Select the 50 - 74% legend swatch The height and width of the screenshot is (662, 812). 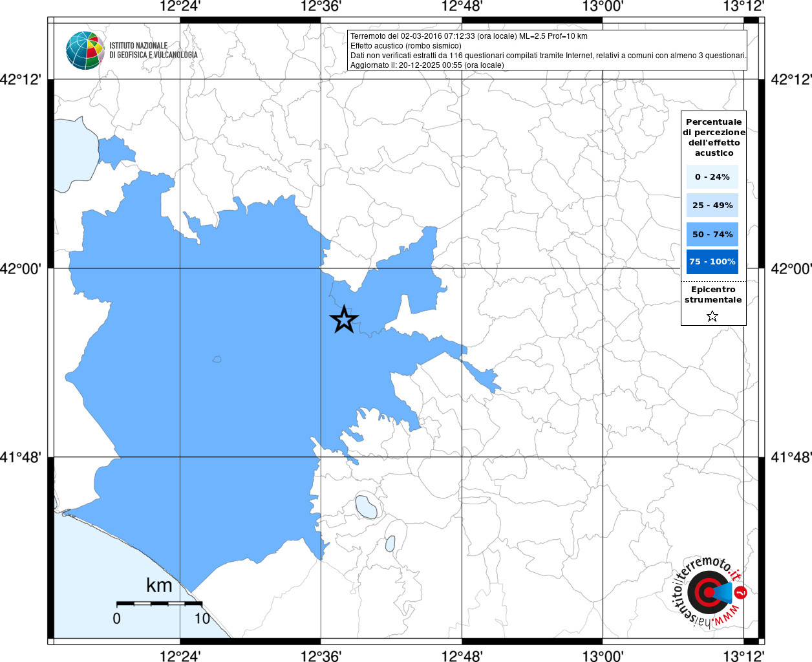coord(712,234)
